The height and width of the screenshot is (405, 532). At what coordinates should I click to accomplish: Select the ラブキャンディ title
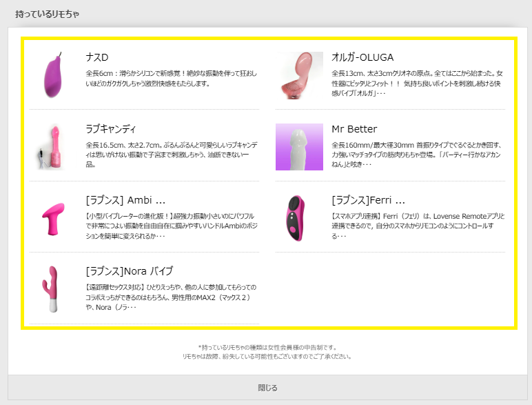[x=111, y=129]
